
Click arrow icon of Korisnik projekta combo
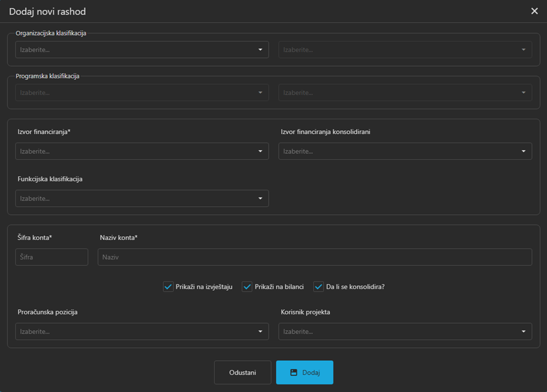click(523, 332)
